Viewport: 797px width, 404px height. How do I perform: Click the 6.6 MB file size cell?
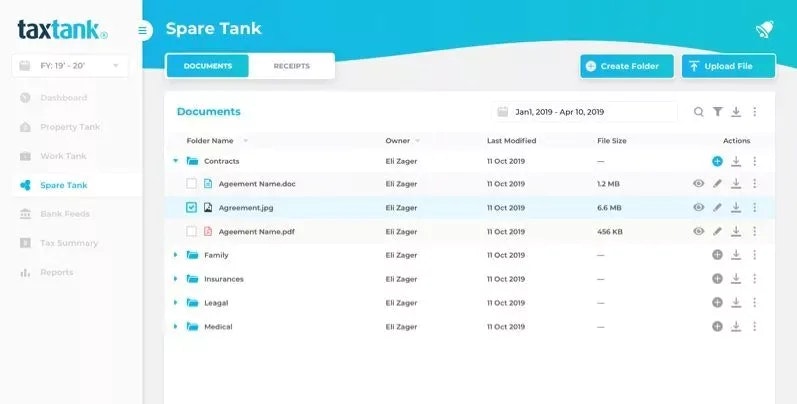coord(609,207)
